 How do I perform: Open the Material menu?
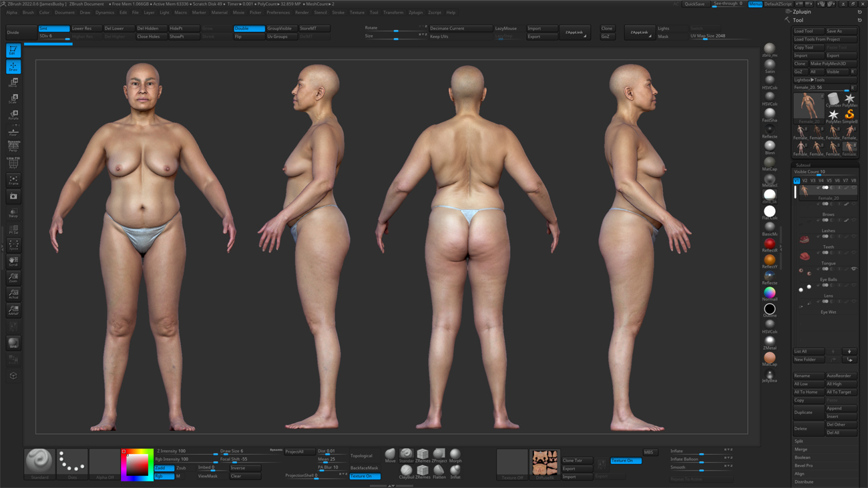click(x=219, y=13)
